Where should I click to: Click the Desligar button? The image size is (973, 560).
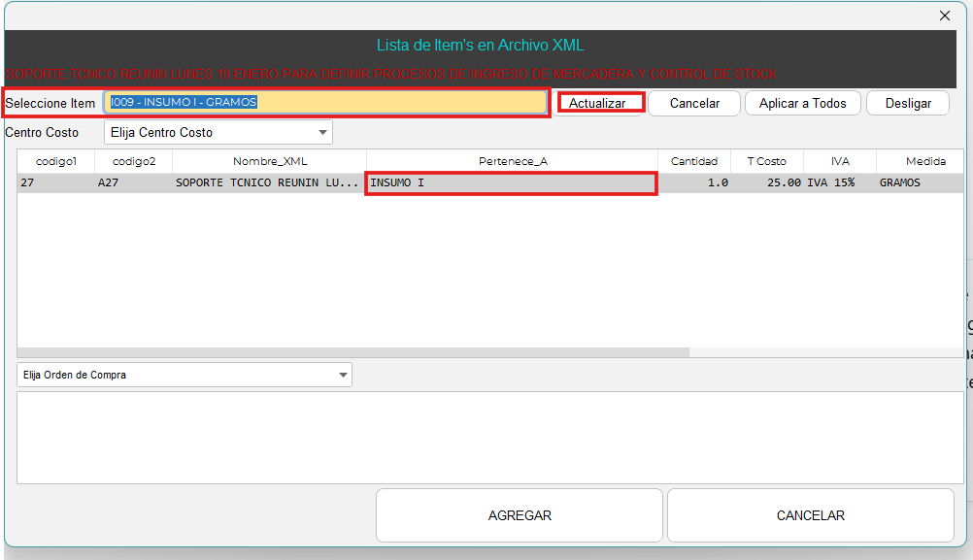pyautogui.click(x=907, y=103)
